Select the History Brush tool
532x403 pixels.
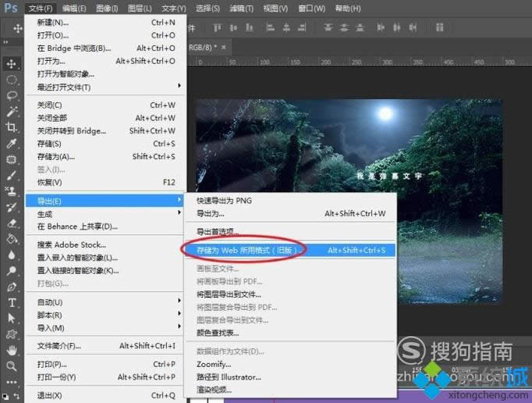[12, 207]
